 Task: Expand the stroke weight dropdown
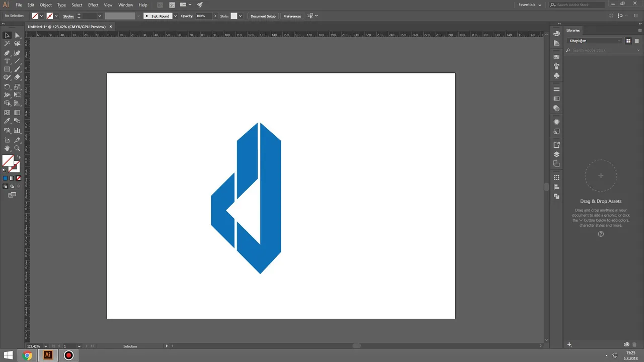point(100,16)
